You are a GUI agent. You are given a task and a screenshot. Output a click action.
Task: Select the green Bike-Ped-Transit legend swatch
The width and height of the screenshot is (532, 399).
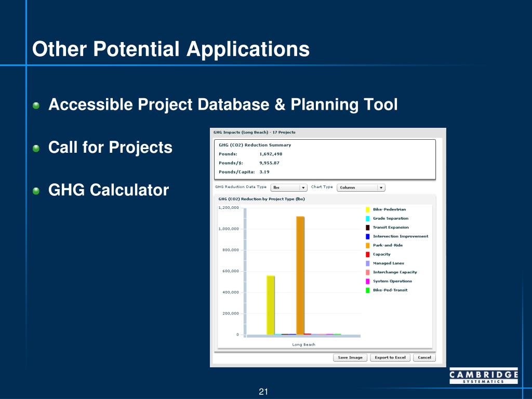coord(367,290)
